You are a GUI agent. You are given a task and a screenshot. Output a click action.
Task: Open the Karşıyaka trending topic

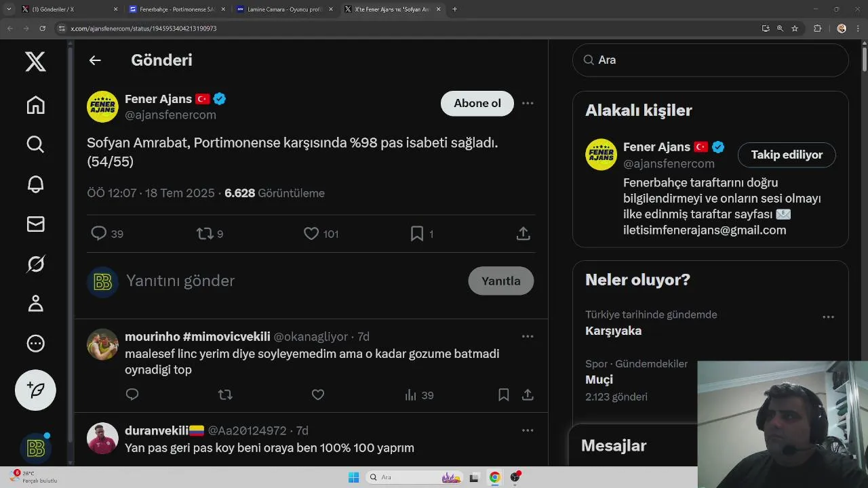pos(613,331)
